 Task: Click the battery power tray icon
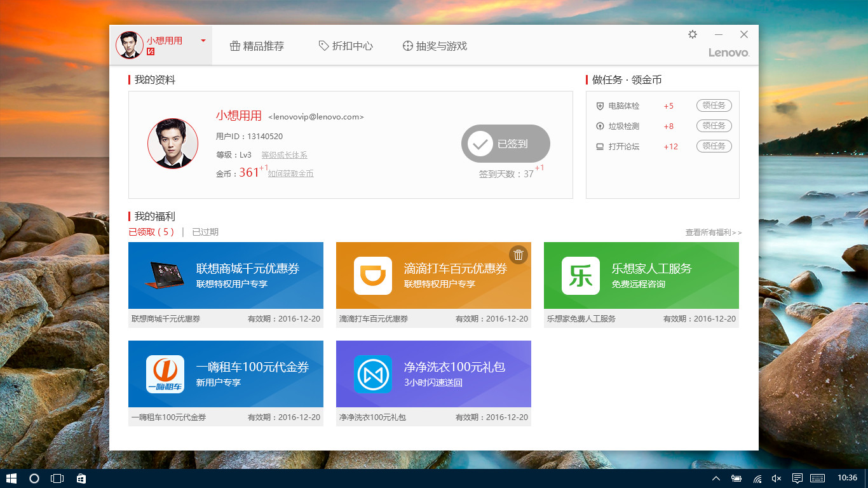(x=736, y=478)
